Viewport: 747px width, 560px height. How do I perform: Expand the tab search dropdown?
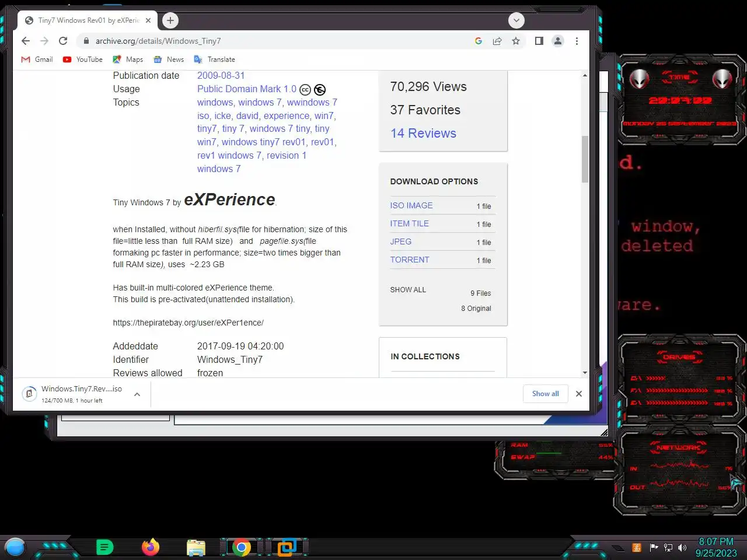click(x=516, y=20)
